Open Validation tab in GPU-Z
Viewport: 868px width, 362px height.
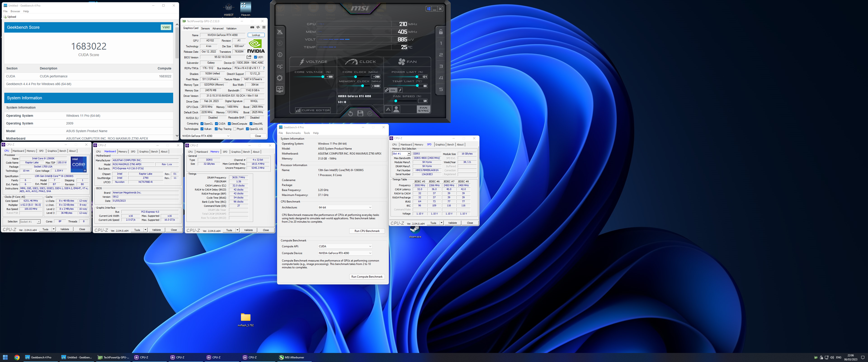coord(231,28)
